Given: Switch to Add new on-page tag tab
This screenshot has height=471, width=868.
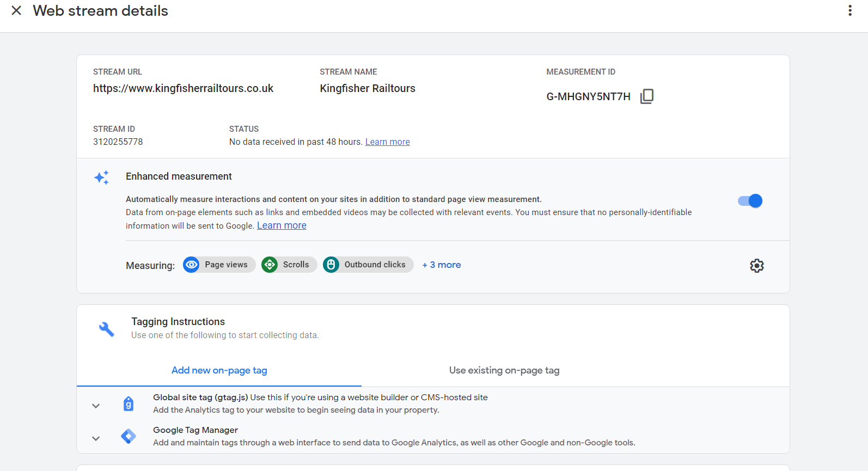Looking at the screenshot, I should click(219, 370).
